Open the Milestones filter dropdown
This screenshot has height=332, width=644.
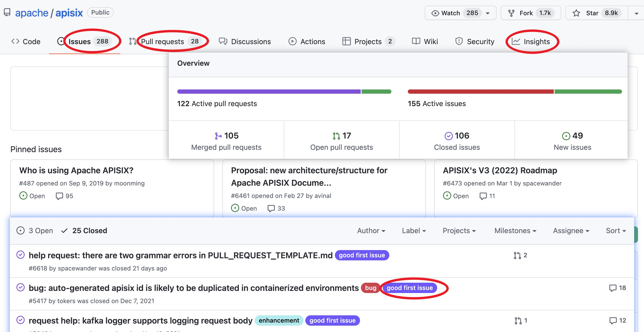pos(515,230)
